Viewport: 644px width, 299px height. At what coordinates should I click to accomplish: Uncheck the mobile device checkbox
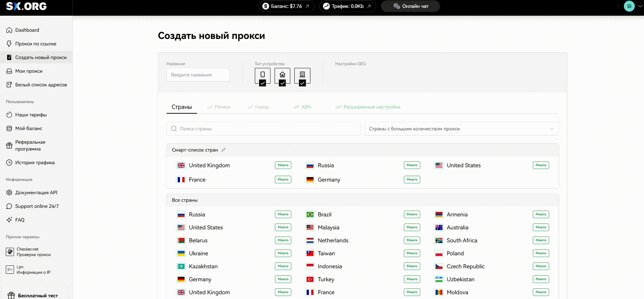click(262, 83)
